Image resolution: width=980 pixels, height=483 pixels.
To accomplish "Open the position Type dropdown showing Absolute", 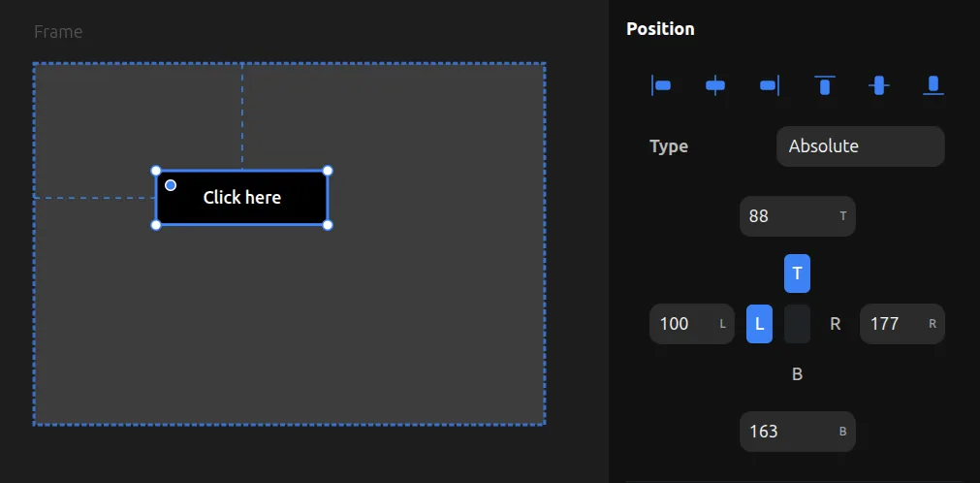I will pos(860,146).
